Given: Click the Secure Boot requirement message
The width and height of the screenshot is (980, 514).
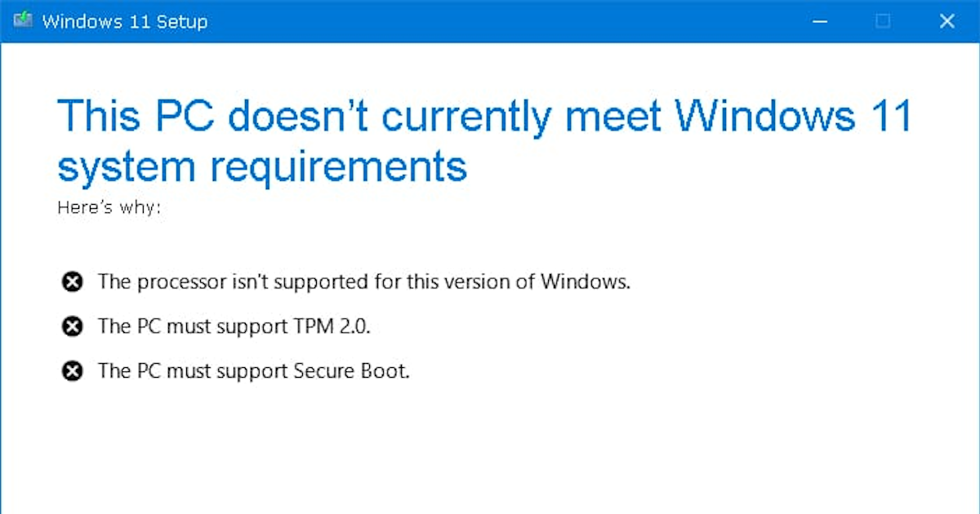Looking at the screenshot, I should pos(253,370).
